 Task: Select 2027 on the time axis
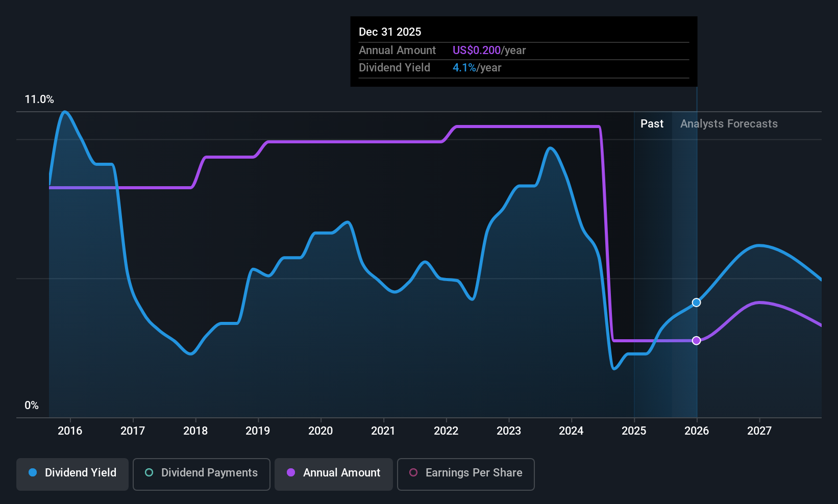coord(759,431)
